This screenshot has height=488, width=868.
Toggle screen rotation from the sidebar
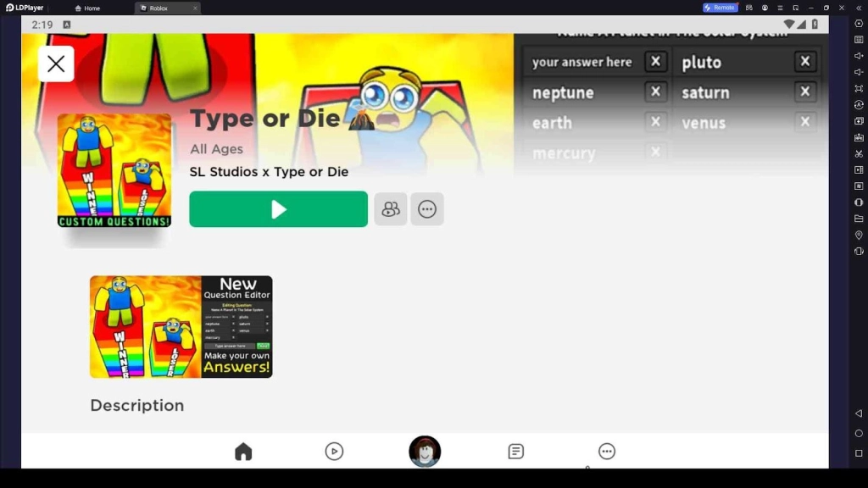pos(858,103)
